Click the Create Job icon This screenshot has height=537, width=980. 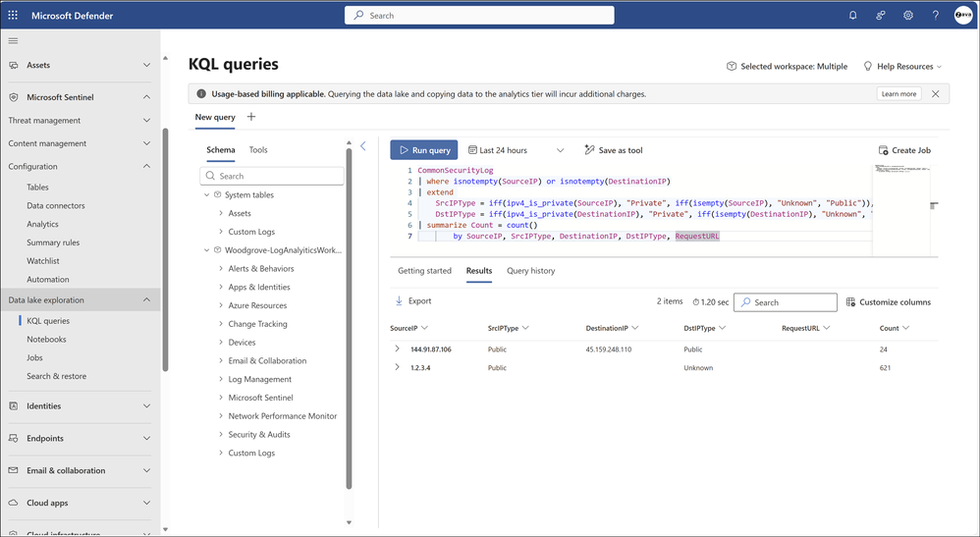[883, 150]
